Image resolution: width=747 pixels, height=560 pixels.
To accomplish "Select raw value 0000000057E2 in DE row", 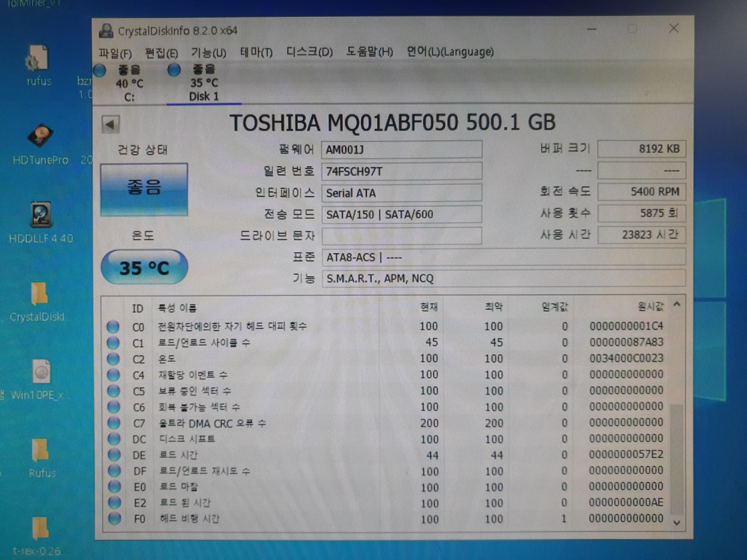I will [626, 454].
